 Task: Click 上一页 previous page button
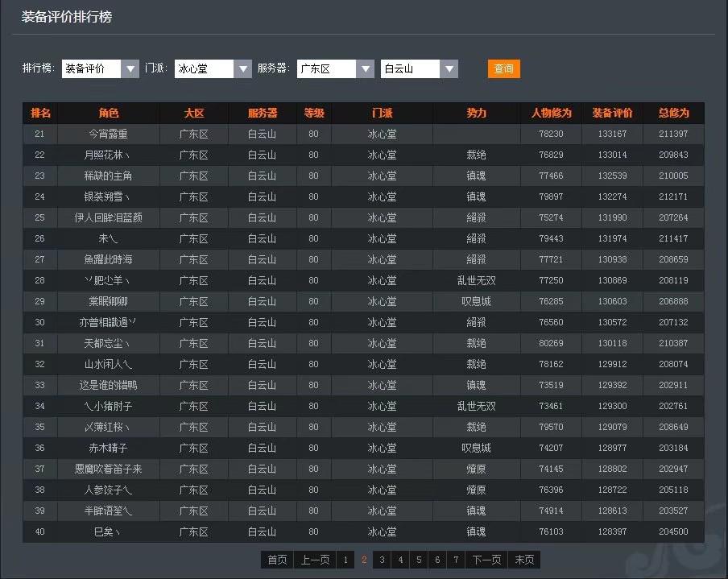pos(315,560)
